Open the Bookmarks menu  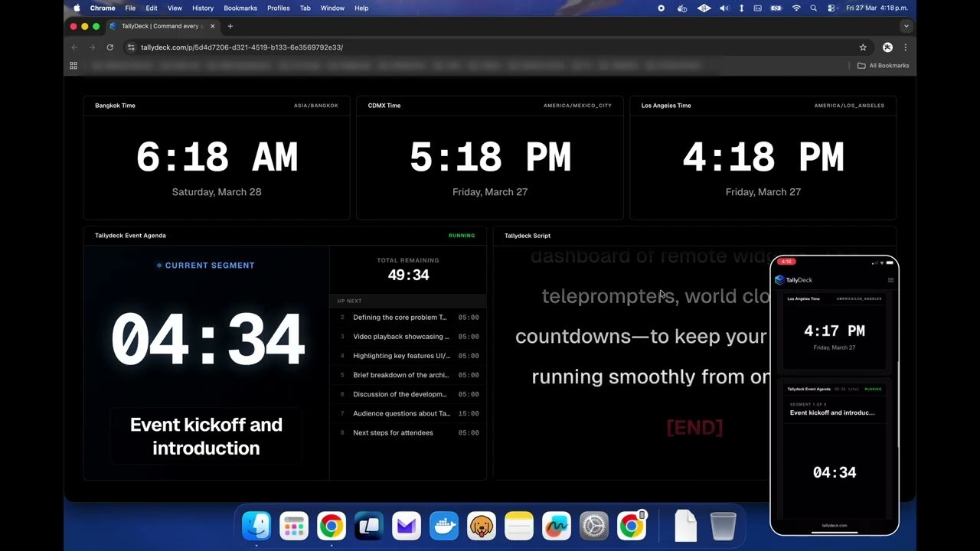241,8
